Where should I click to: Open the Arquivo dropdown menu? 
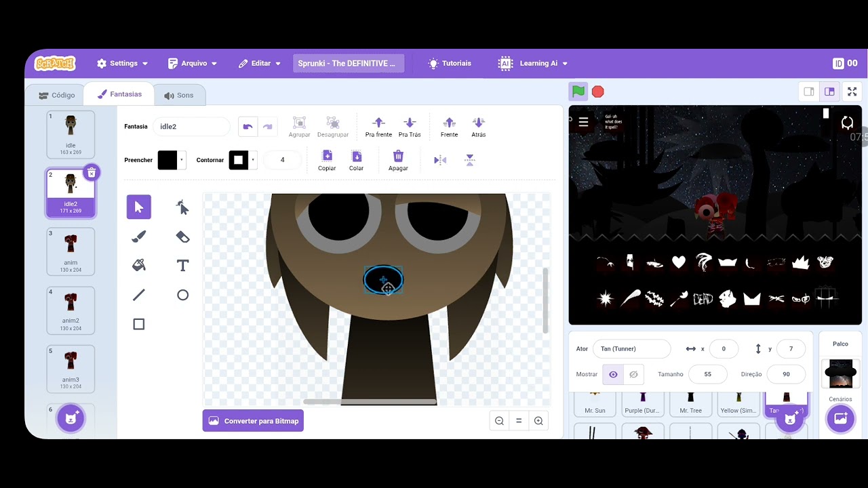[193, 63]
